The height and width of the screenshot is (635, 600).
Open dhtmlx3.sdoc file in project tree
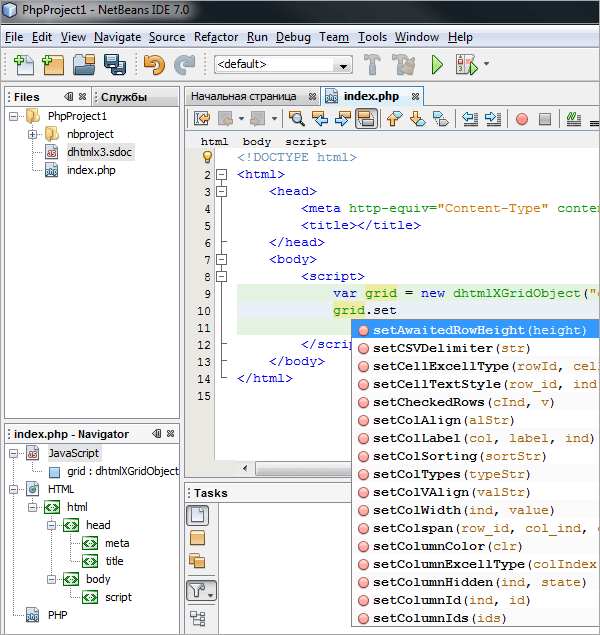tap(97, 152)
